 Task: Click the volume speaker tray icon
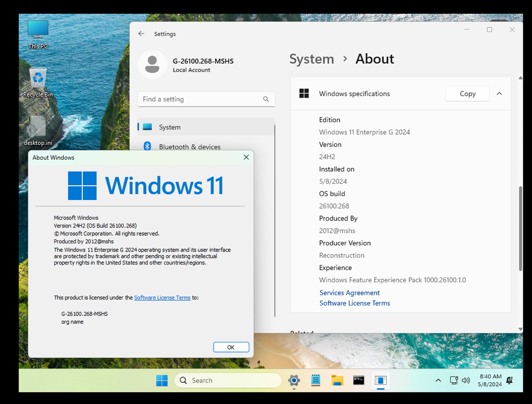pos(466,381)
